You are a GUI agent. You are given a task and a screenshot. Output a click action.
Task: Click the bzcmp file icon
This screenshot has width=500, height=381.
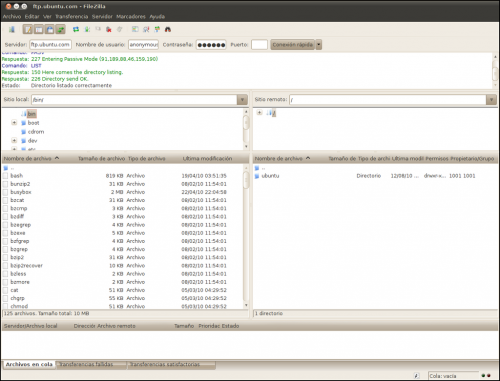point(5,208)
